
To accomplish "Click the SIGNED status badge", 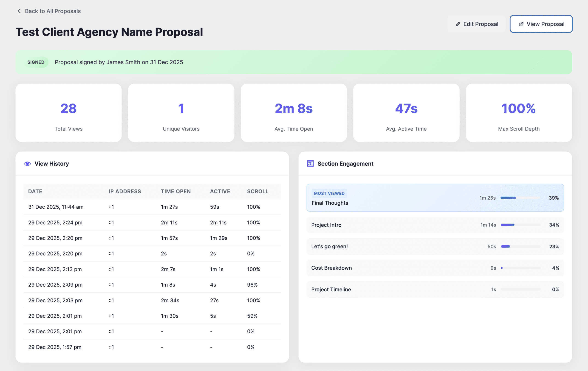I will [x=36, y=62].
